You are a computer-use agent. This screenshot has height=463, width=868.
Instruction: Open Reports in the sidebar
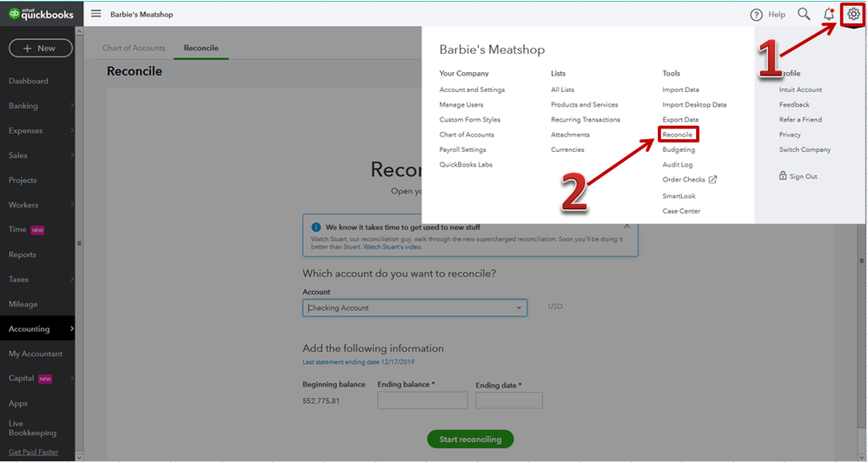tap(22, 255)
